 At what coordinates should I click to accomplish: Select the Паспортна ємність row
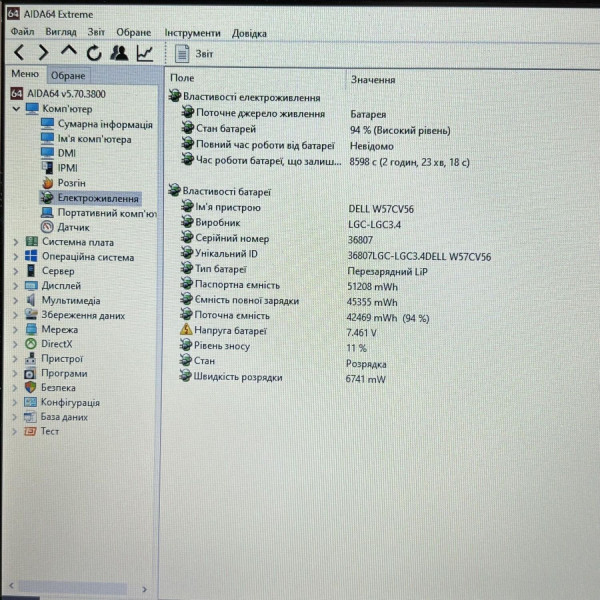(237, 285)
